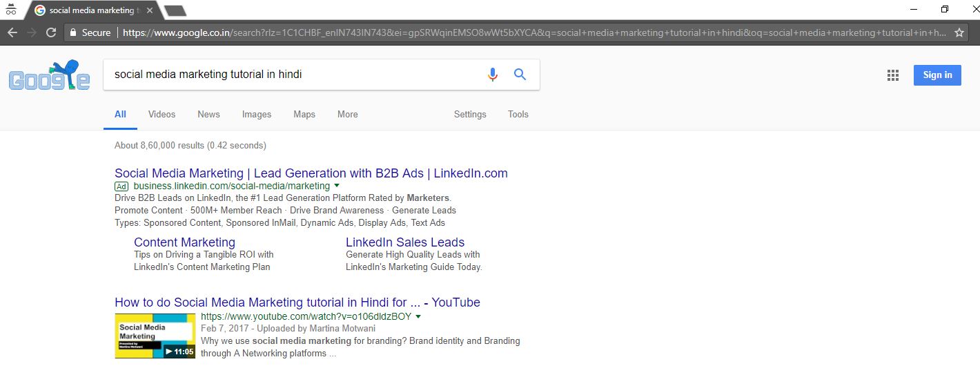This screenshot has width=980, height=375.
Task: Expand the LinkedIn ad URL dropdown arrow
Action: click(337, 186)
